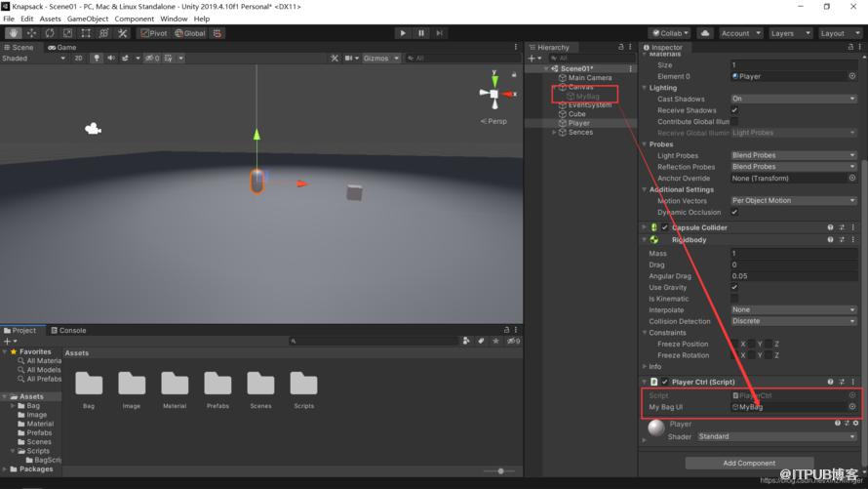Toggle 2D scene view mode
The image size is (868, 489).
pos(79,59)
